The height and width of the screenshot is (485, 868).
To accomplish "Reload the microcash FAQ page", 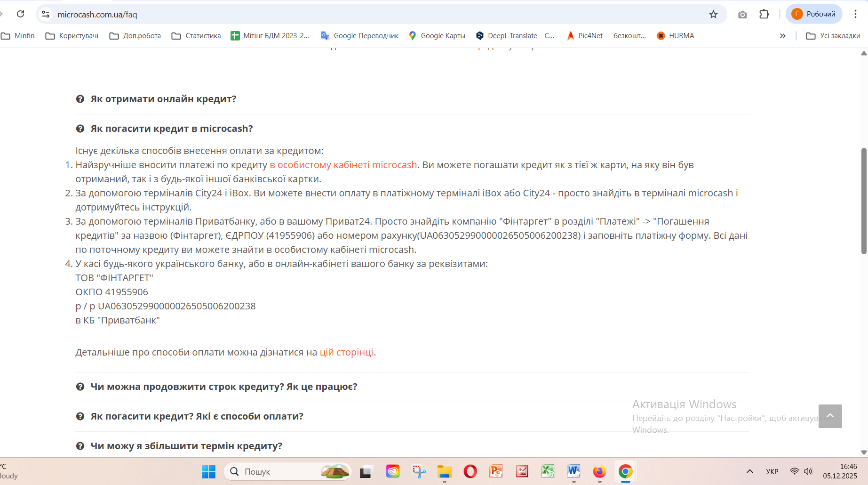I will click(20, 14).
